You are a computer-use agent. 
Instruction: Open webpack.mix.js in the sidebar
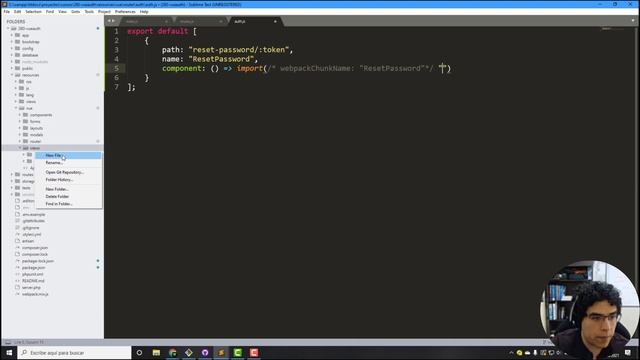(35, 294)
